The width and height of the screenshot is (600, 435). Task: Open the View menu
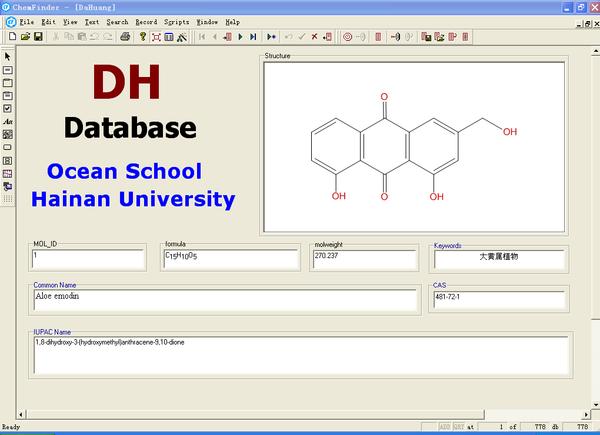(70, 22)
